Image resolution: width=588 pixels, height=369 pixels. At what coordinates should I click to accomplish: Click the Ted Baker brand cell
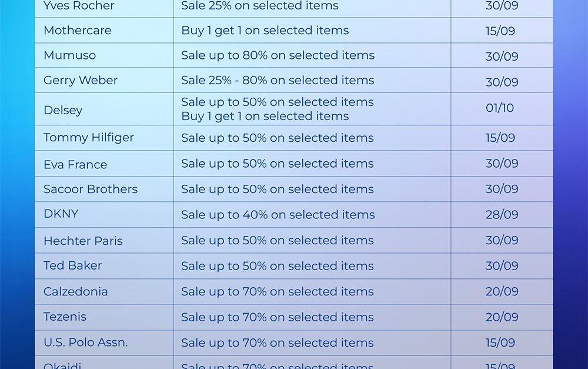point(72,266)
